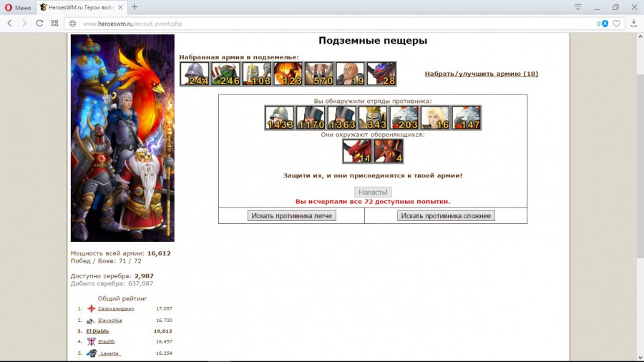644x362 pixels.
Task: Click army unit icon with count 244
Action: (x=194, y=74)
